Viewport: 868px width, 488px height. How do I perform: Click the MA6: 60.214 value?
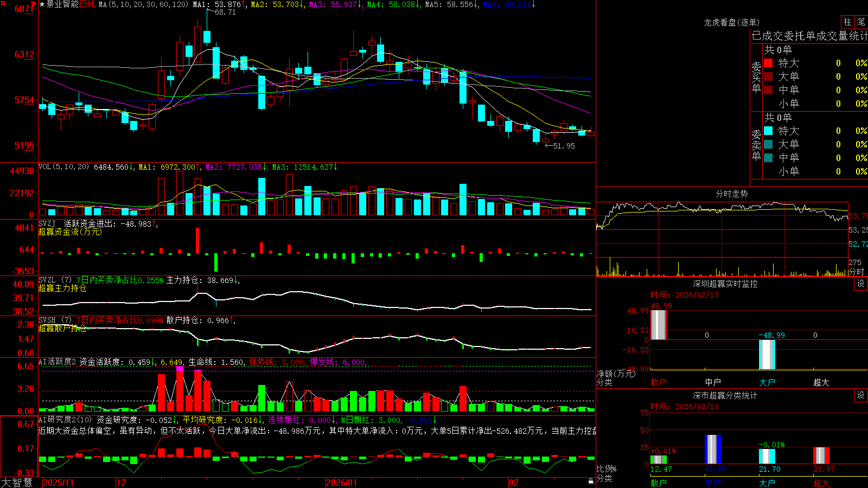click(508, 4)
